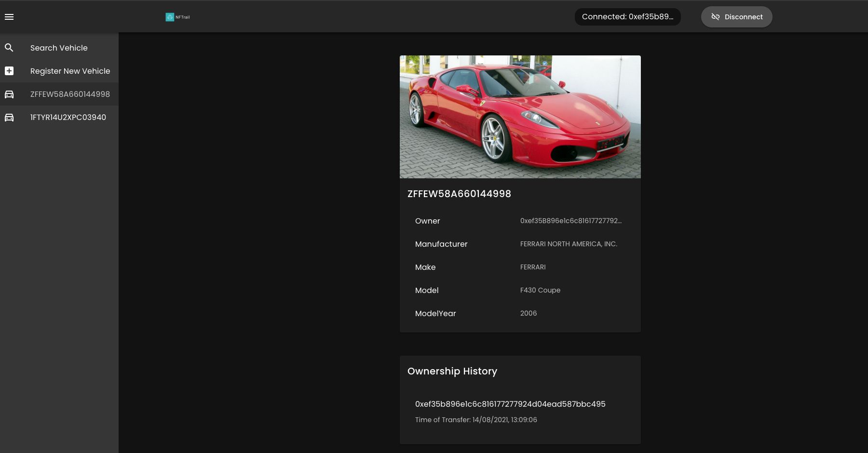This screenshot has height=453, width=868.
Task: Click the Connected: 0xef35b89... wallet chip
Action: [x=627, y=17]
